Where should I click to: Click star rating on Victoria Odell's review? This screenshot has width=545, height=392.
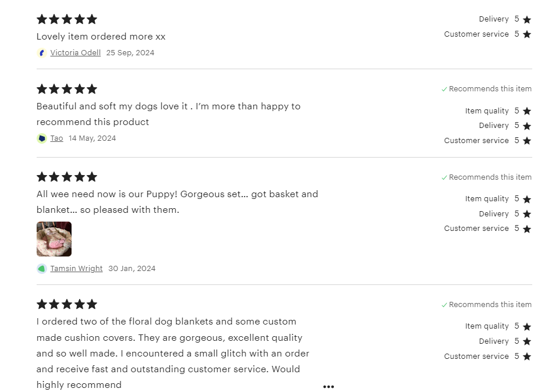(x=67, y=19)
